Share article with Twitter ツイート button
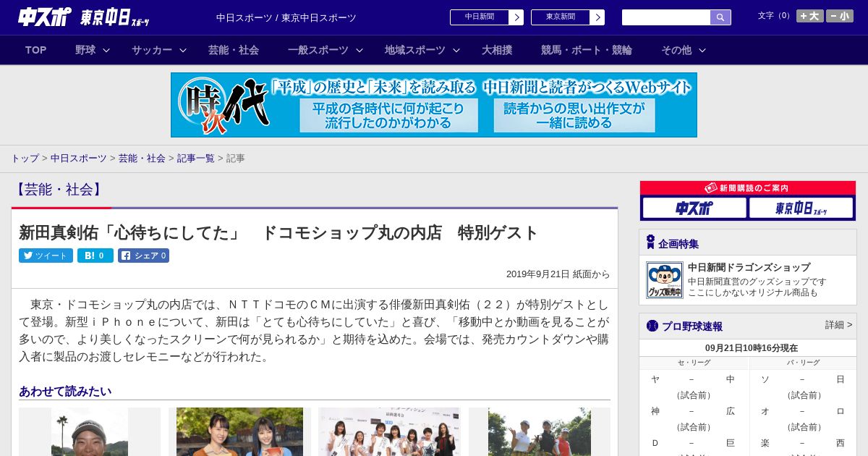The image size is (868, 456). (x=46, y=256)
